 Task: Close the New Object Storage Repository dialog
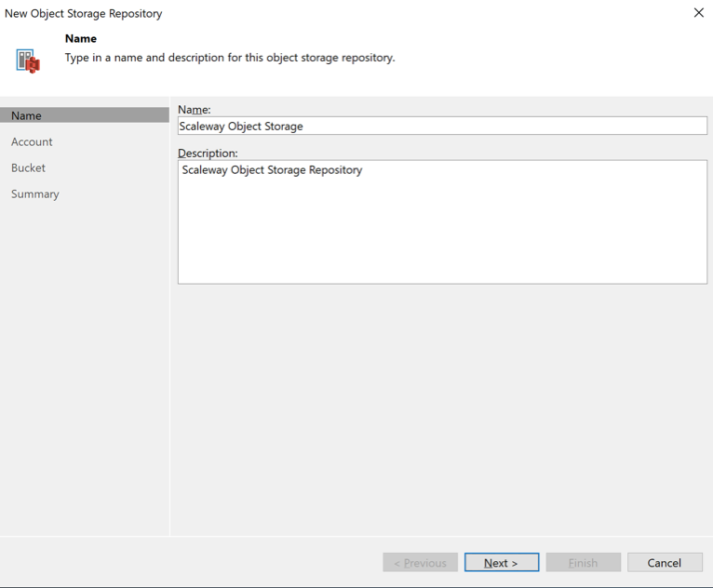click(x=698, y=13)
